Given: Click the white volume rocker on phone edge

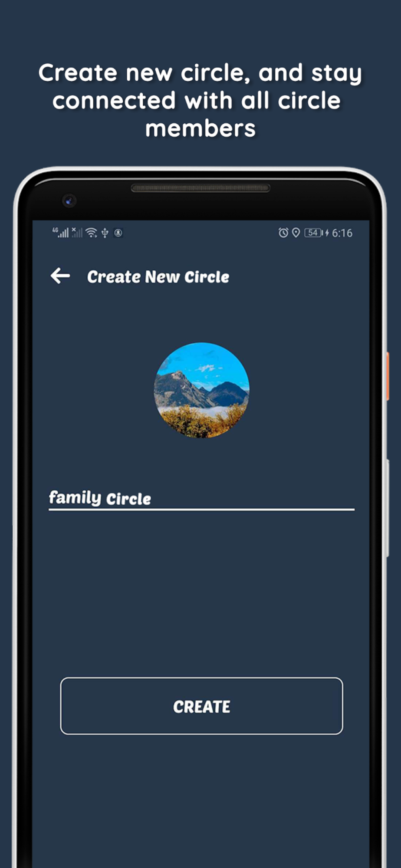Looking at the screenshot, I should (388, 508).
